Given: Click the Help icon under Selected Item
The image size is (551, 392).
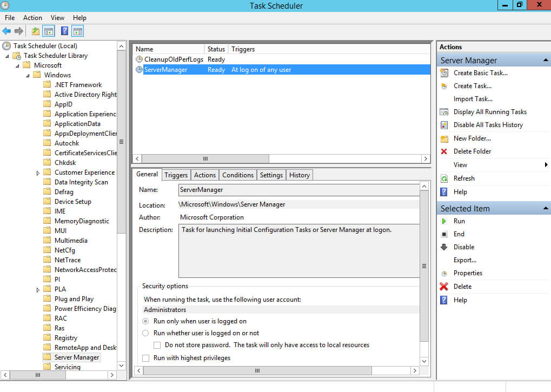Looking at the screenshot, I should pos(444,300).
